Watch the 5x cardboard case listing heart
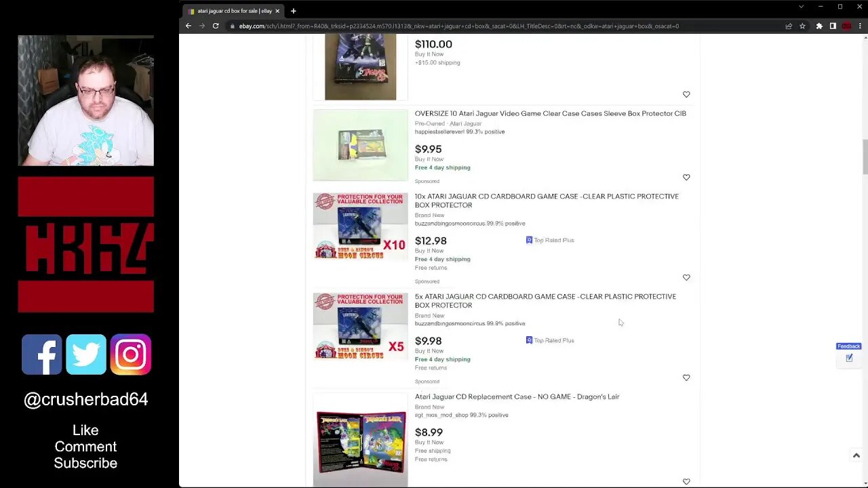Viewport: 868px width, 488px height. [686, 378]
